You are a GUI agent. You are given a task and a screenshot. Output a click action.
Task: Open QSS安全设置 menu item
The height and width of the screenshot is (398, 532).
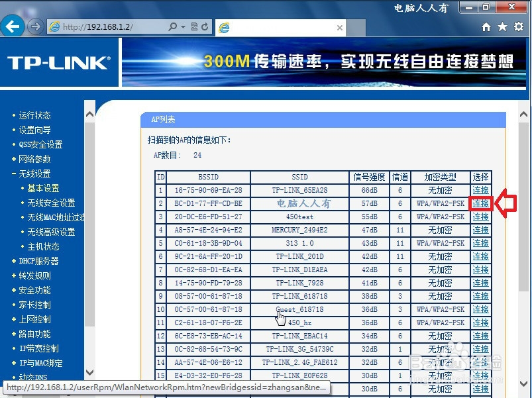(40, 144)
